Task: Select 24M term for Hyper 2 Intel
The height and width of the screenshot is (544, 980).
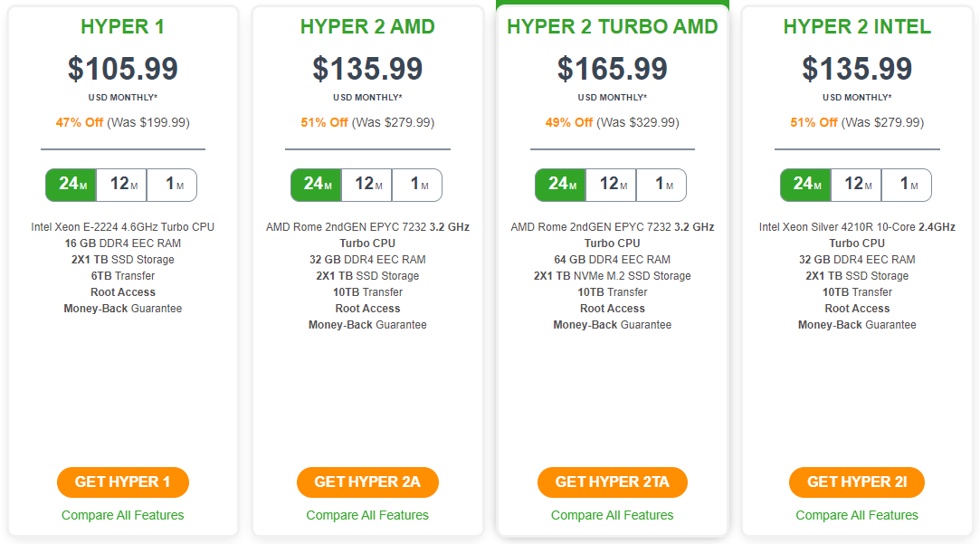Action: coord(805,185)
